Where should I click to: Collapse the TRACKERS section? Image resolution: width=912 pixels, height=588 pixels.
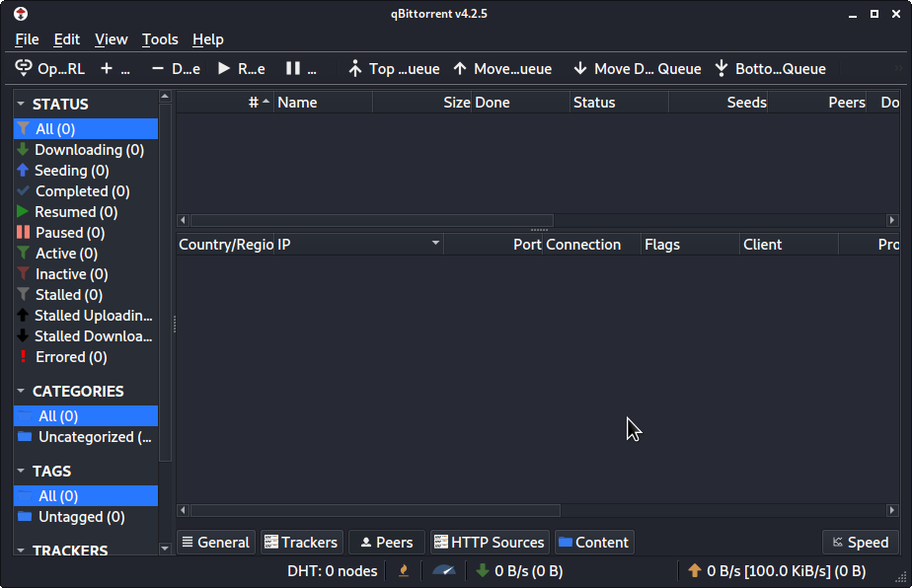(x=21, y=551)
